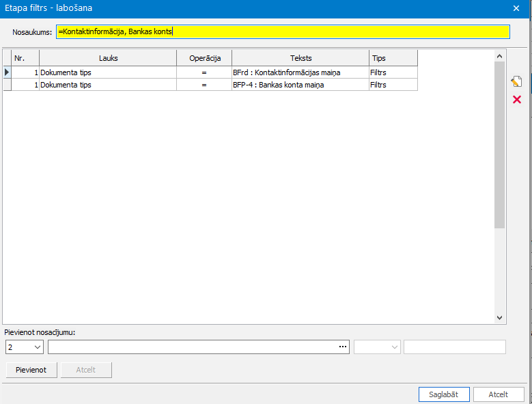Click the scroll up arrow
This screenshot has width=532, height=404.
click(x=499, y=56)
